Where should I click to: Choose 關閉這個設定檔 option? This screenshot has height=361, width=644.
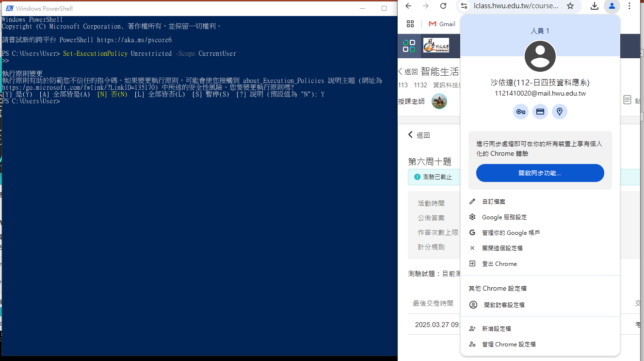click(502, 248)
